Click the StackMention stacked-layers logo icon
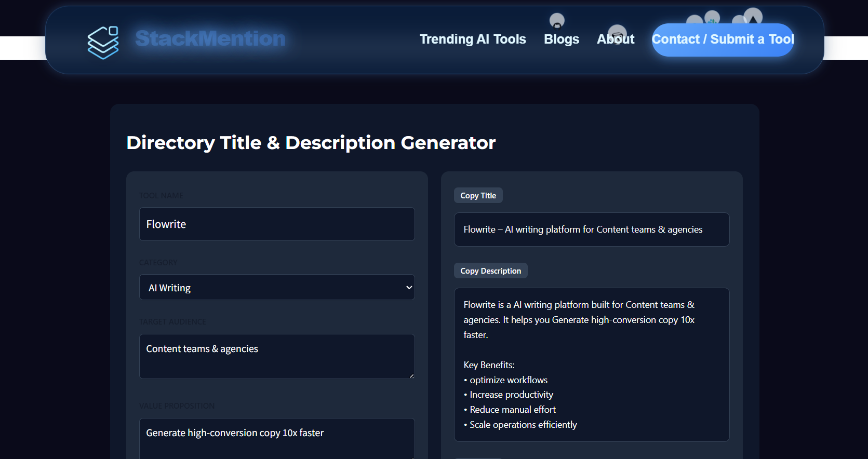Viewport: 868px width, 459px height. point(103,42)
